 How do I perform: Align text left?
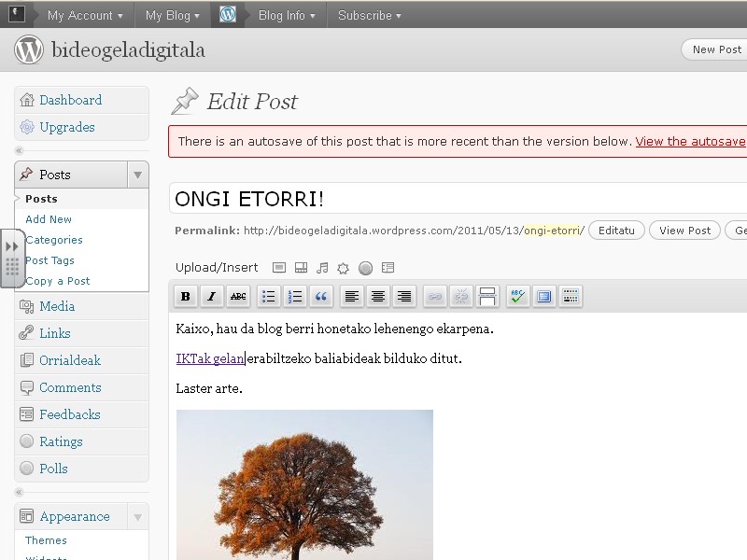(x=352, y=296)
